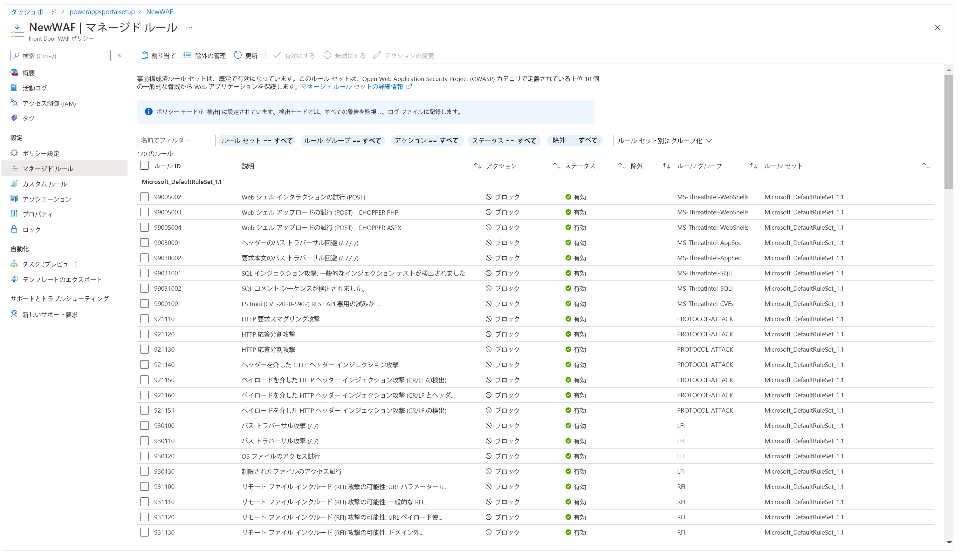961x560 pixels.
Task: Close the NewWAF blade
Action: click(x=937, y=27)
